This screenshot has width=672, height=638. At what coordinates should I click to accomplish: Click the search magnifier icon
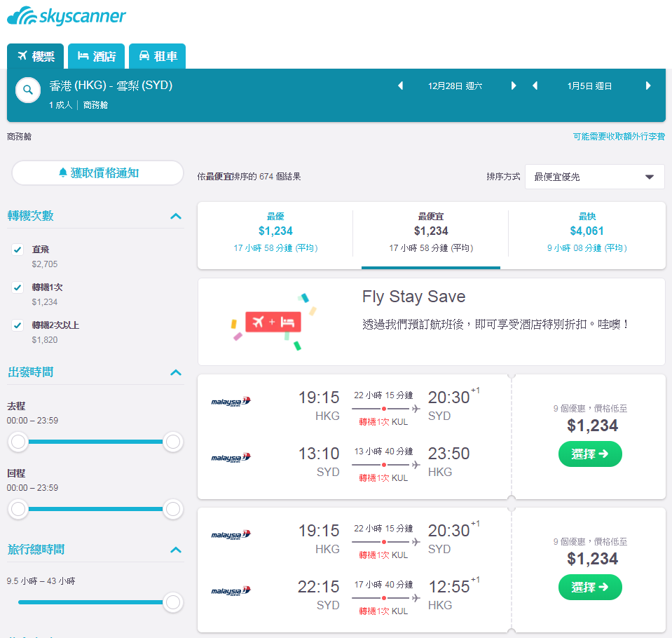tap(28, 90)
